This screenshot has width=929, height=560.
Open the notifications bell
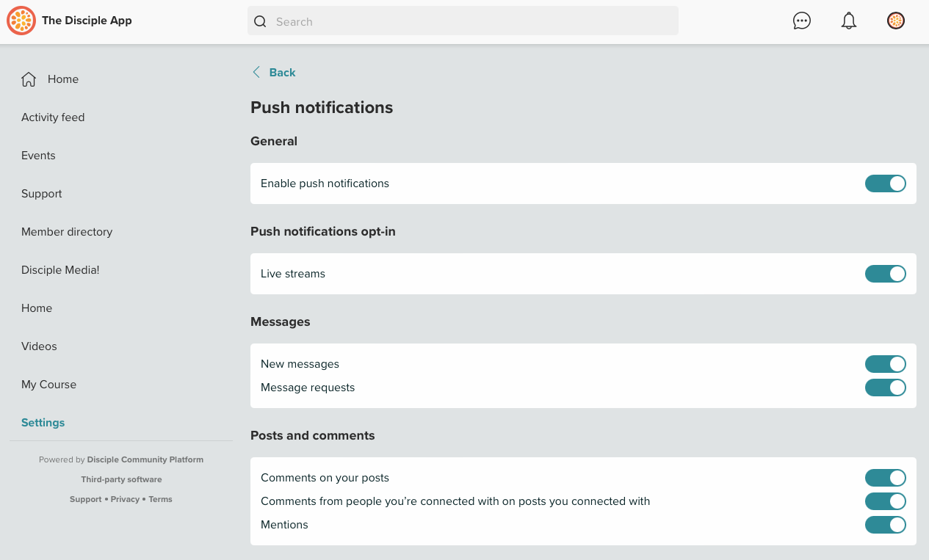coord(848,21)
